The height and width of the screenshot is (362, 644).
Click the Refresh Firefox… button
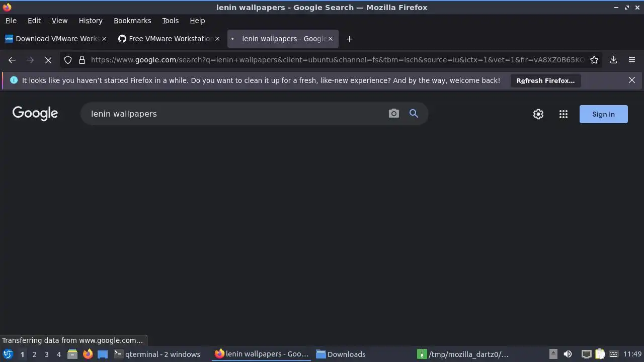(x=545, y=80)
